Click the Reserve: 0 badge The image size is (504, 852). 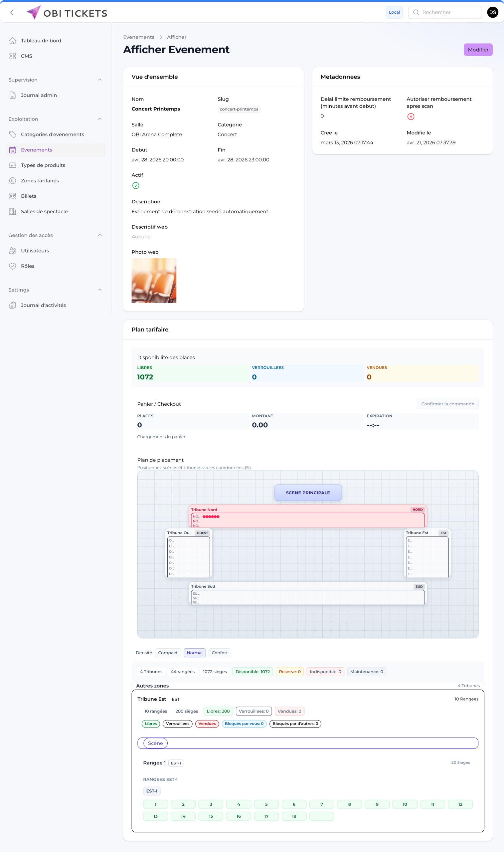290,672
